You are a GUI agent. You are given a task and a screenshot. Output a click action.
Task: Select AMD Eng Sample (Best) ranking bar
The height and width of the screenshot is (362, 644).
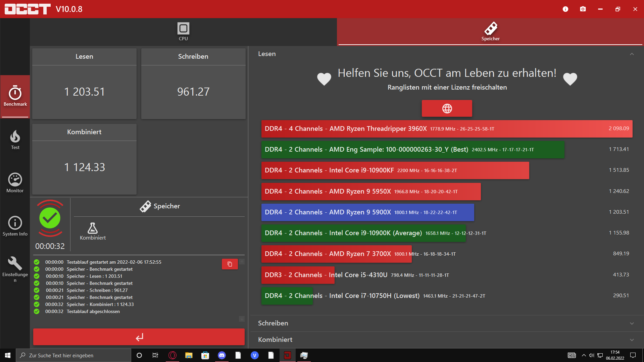(x=413, y=150)
